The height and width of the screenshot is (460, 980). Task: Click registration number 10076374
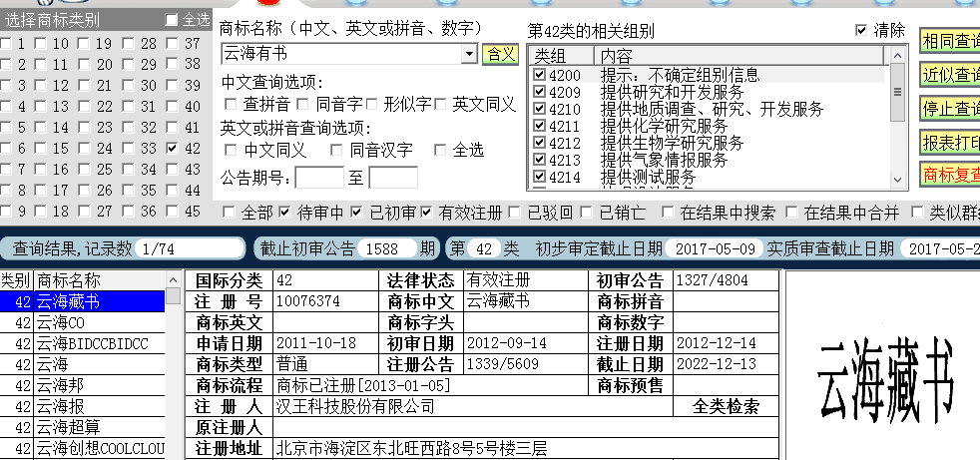click(308, 301)
